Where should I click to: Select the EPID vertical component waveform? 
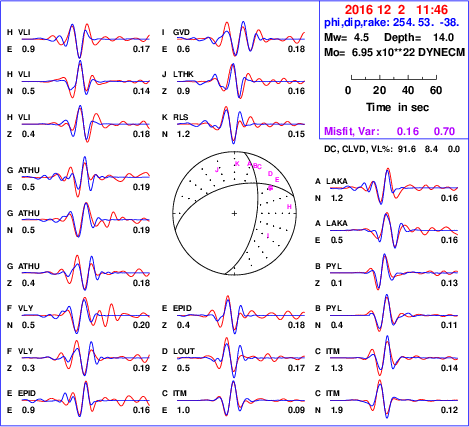[241, 315]
